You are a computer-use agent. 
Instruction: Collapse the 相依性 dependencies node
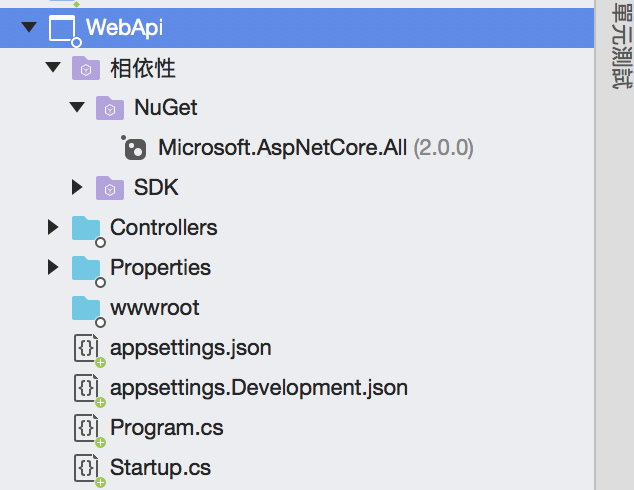pos(53,68)
